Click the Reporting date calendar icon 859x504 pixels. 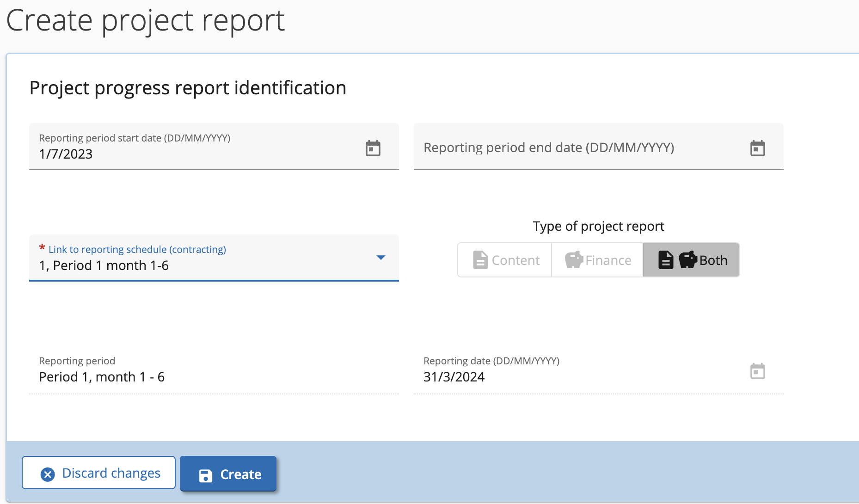tap(757, 371)
